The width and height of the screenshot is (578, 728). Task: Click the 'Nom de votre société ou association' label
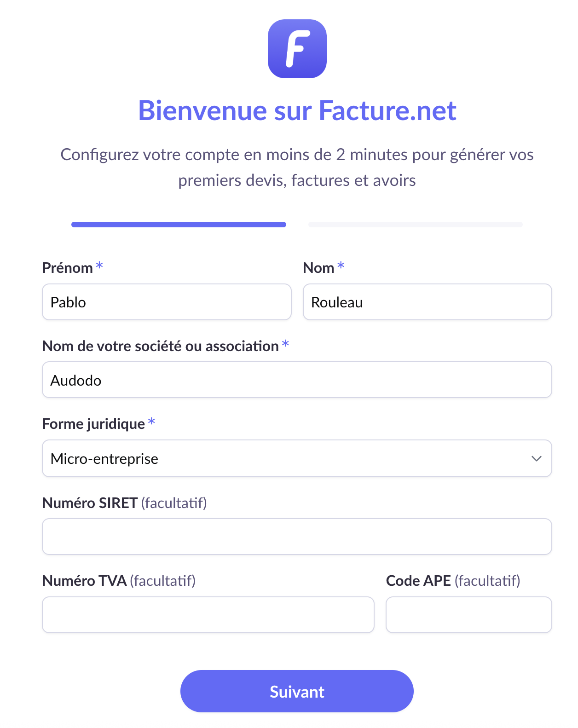click(x=161, y=346)
